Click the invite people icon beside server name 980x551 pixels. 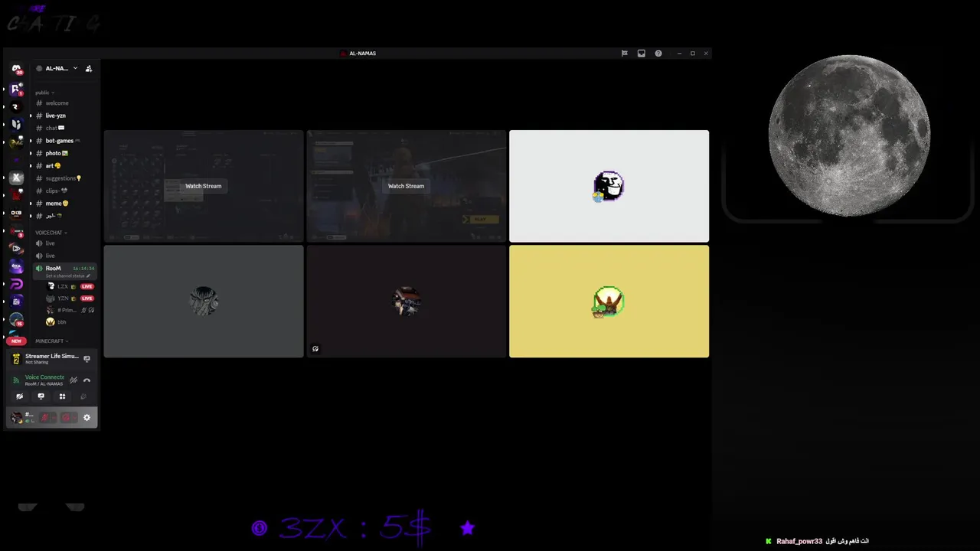89,68
